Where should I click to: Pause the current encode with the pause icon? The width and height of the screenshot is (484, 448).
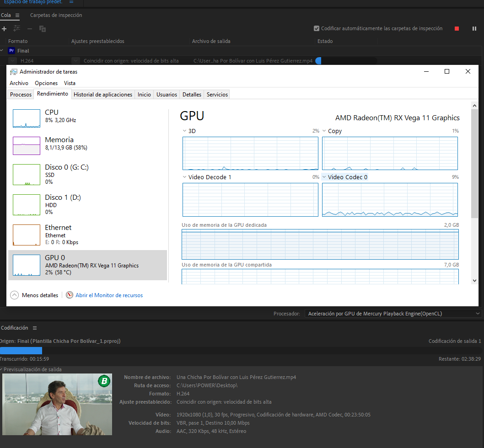coord(474,28)
